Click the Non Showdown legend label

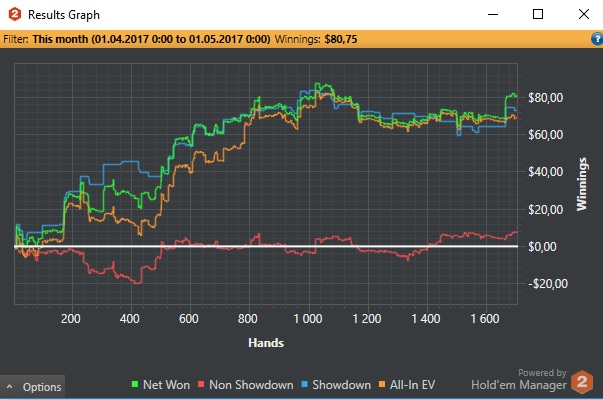click(x=251, y=385)
